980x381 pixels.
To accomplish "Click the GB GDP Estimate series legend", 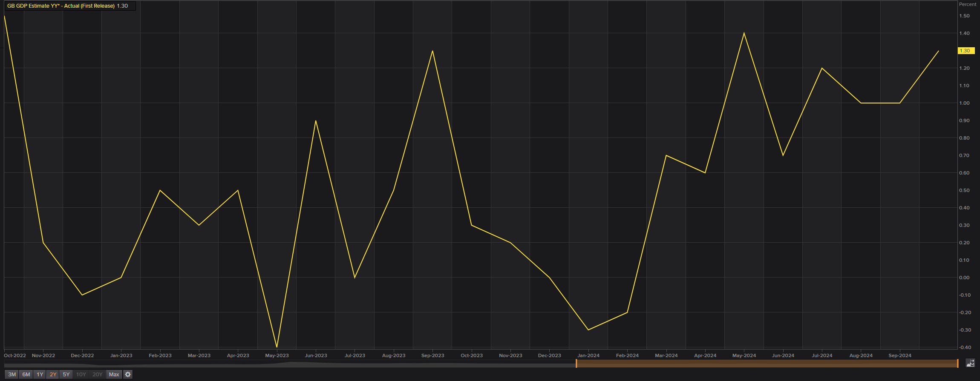I will point(61,6).
